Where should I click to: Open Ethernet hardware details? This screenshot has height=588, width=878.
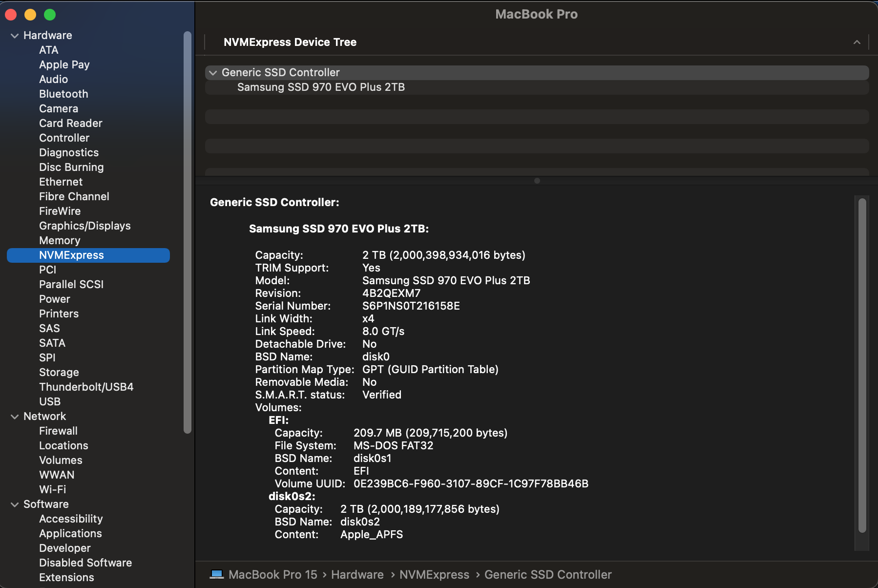click(x=61, y=182)
